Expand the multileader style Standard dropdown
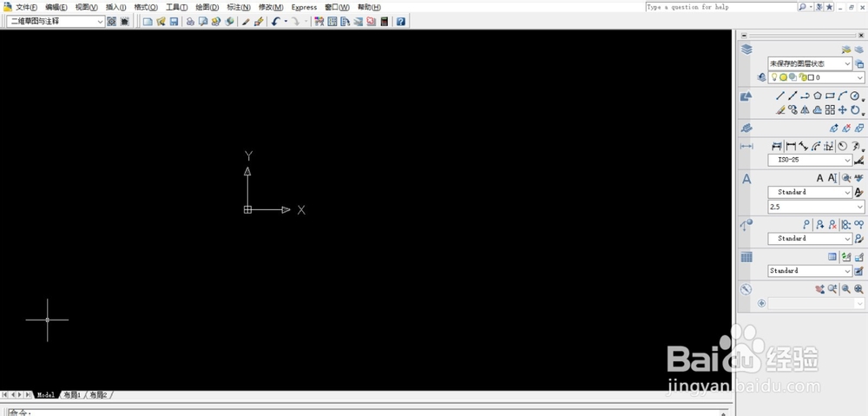 847,239
